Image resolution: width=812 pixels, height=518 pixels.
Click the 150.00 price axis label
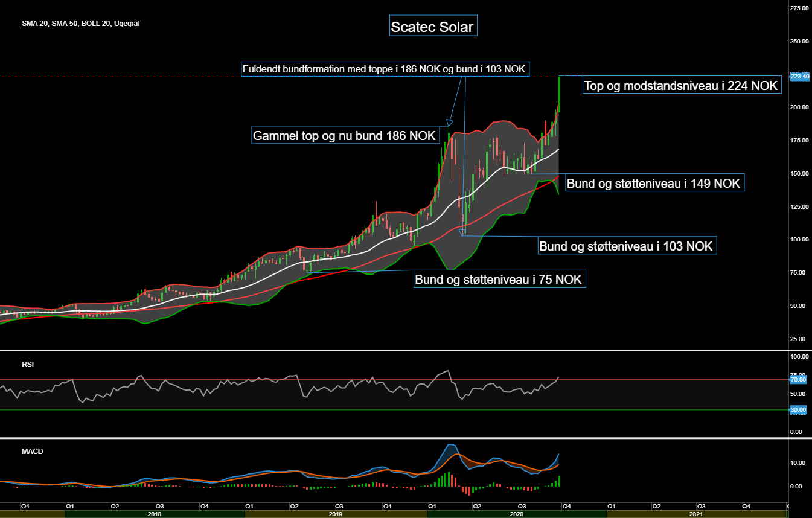[x=799, y=173]
